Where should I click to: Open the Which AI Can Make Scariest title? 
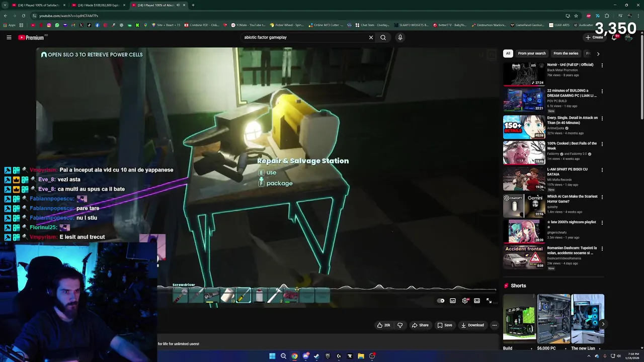573,199
